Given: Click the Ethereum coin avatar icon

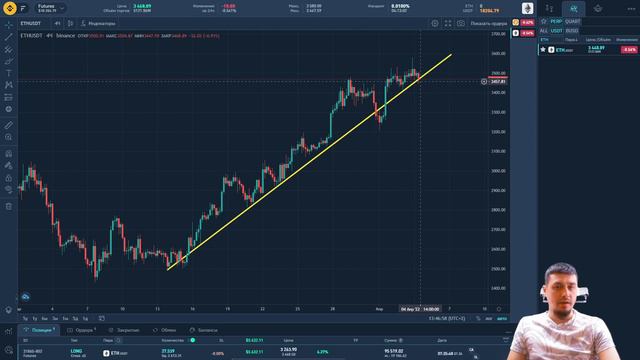Looking at the screenshot, I should click(527, 8).
